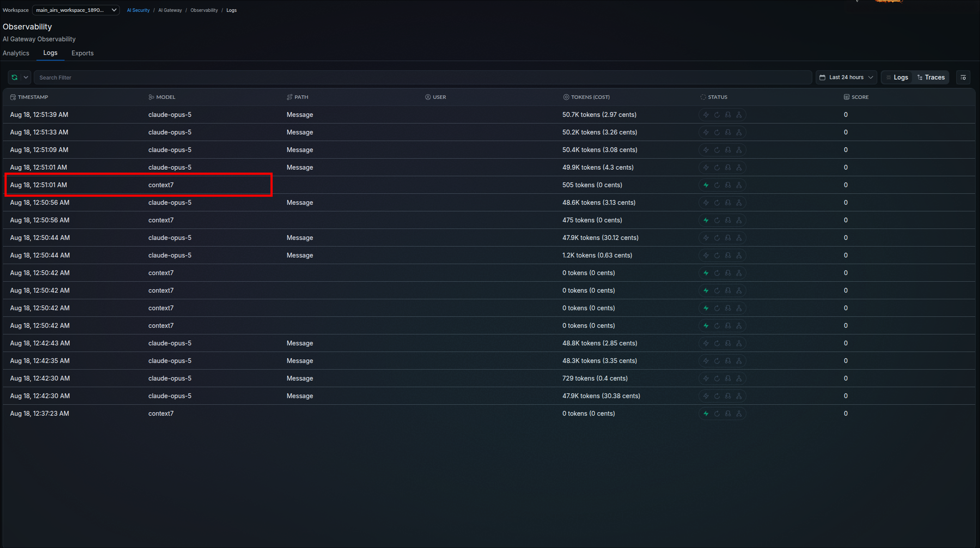Click the lightning icon in the 49.9K tokens row
Viewport: 980px width, 548px height.
(706, 167)
